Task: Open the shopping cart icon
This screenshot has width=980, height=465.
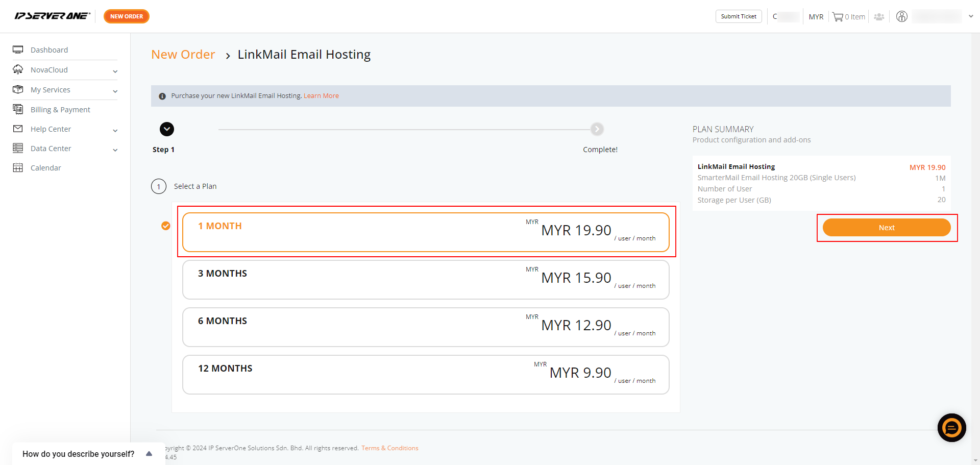Action: click(838, 17)
